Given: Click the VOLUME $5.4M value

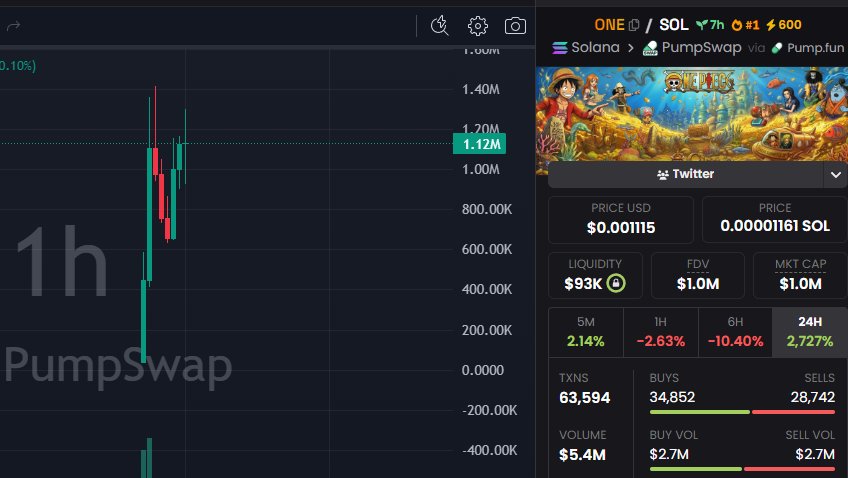Looking at the screenshot, I should 582,455.
